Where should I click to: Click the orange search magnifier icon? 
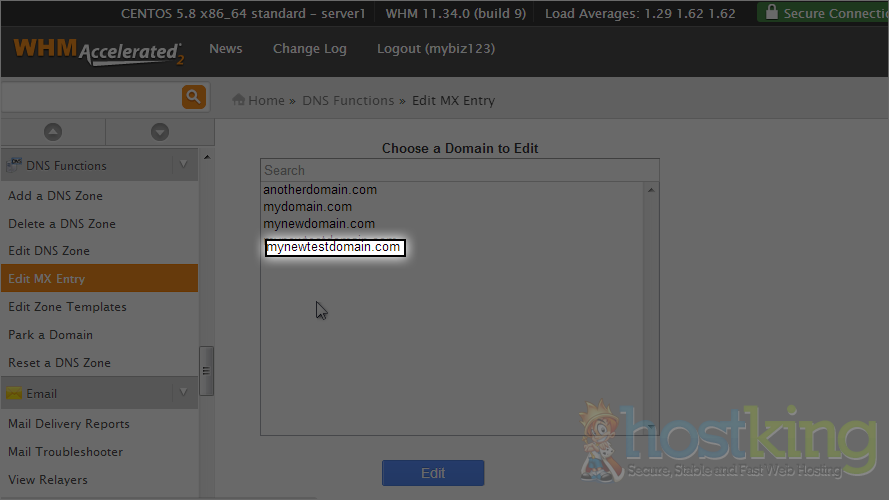click(x=193, y=97)
